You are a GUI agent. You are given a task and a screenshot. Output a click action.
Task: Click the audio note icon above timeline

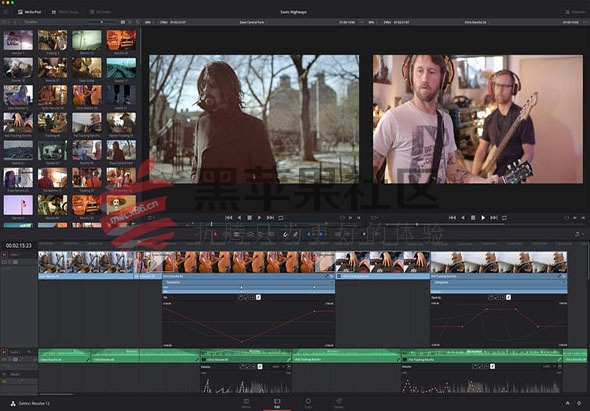coord(577,234)
